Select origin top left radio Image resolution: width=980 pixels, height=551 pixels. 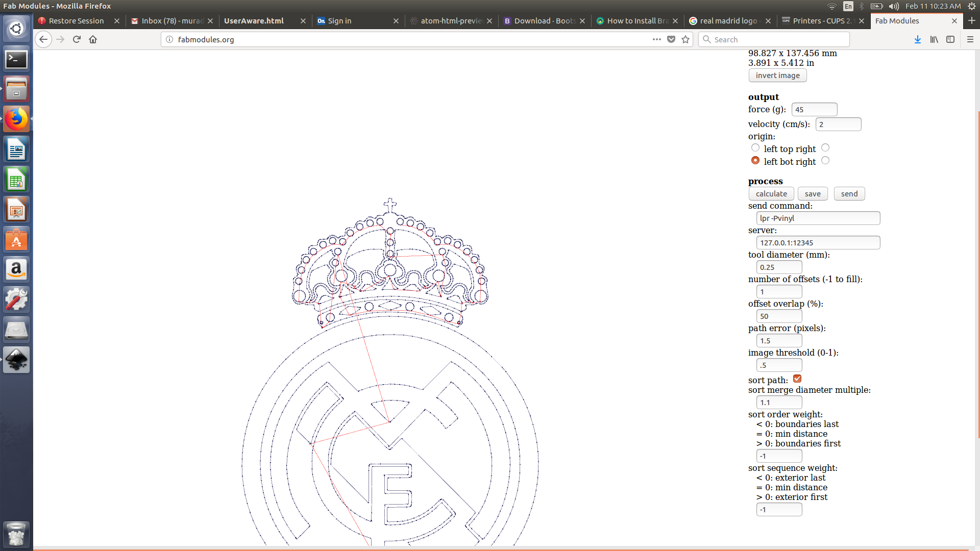tap(755, 148)
